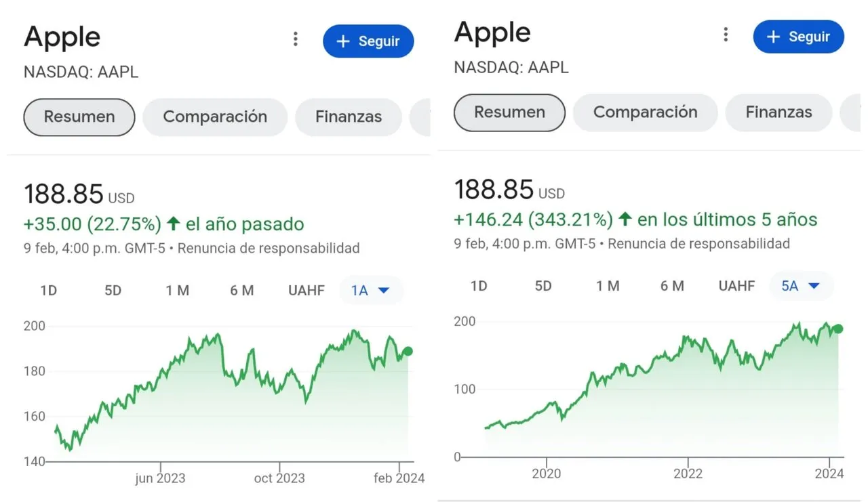This screenshot has width=868, height=502.
Task: Select 6 M range in right chart
Action: [672, 286]
